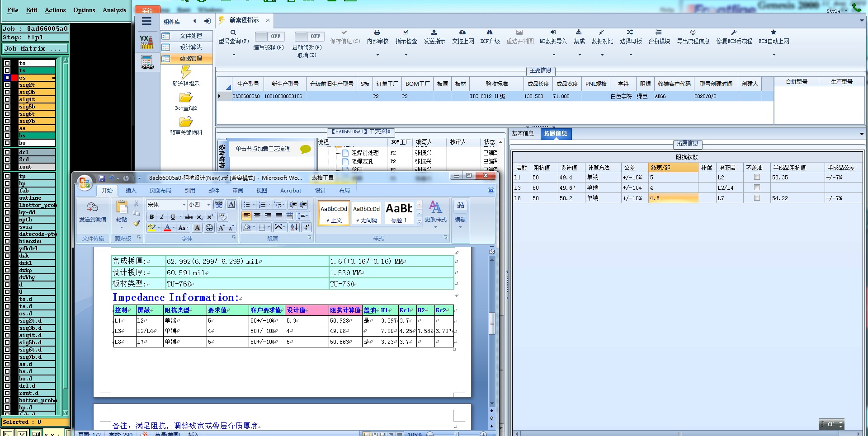Tick the 不盖油 checkbox in row L3
868x436 pixels.
[x=757, y=188]
